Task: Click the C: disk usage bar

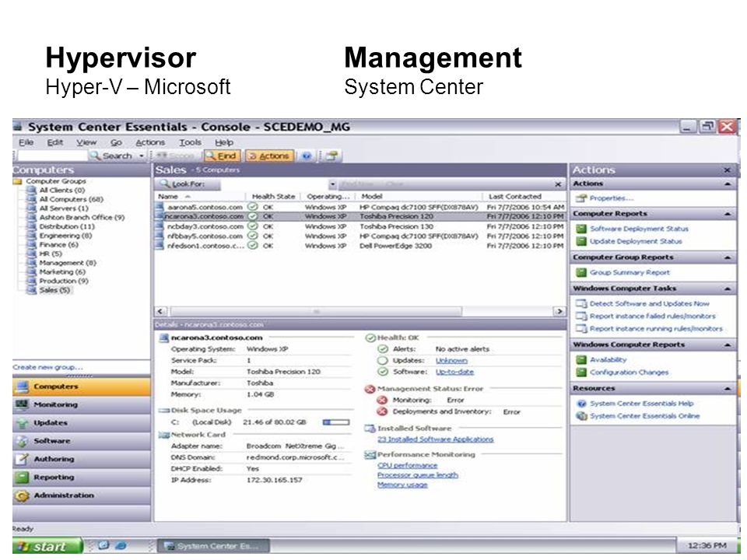Action: coord(336,422)
